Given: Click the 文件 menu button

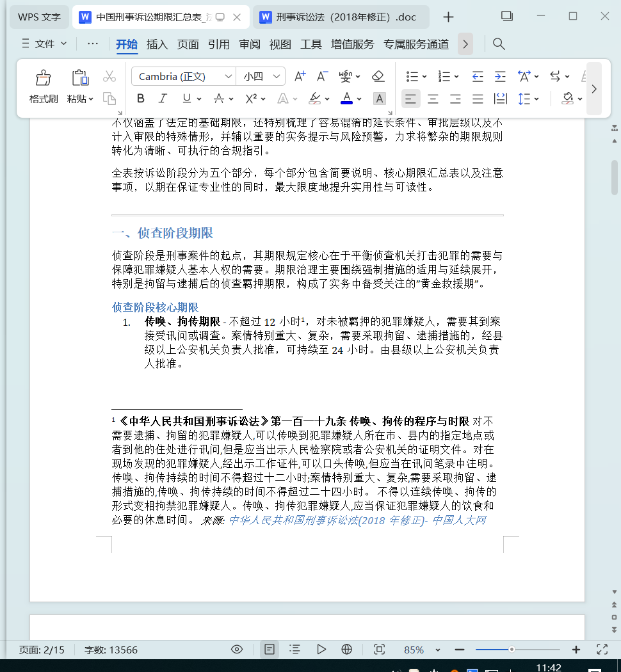Looking at the screenshot, I should click(x=44, y=44).
